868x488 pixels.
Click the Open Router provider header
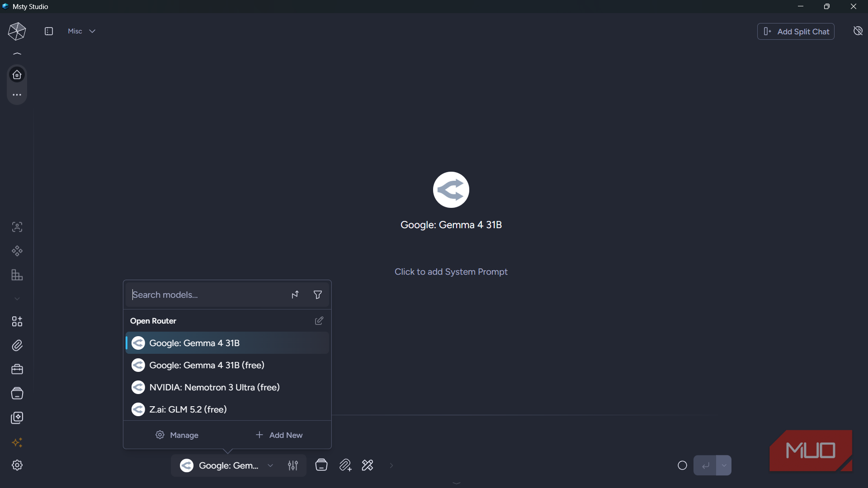point(153,321)
